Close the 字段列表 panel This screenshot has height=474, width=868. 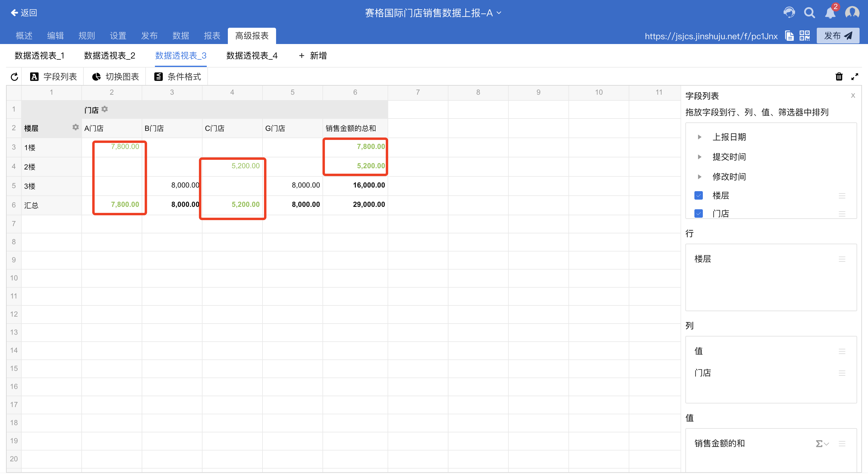[x=853, y=95]
